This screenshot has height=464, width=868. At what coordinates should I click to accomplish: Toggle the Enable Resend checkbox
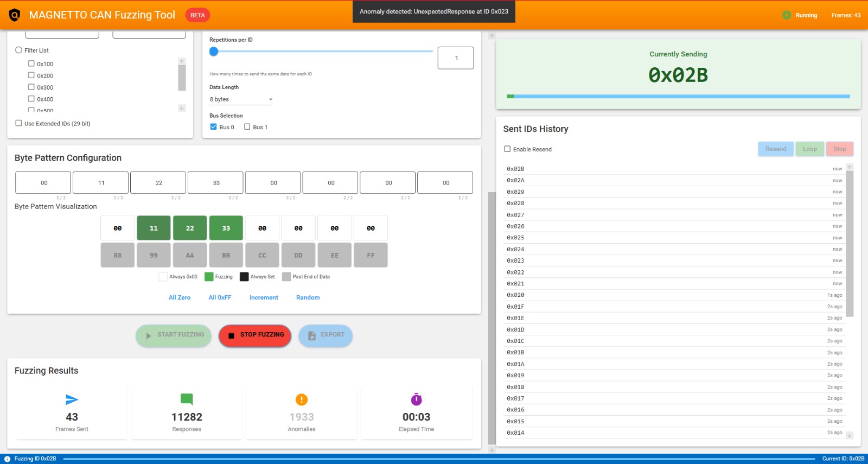point(507,149)
